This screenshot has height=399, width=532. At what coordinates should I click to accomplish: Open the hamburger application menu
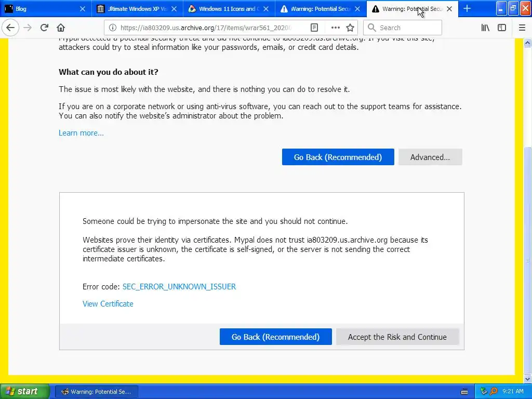coord(522,28)
